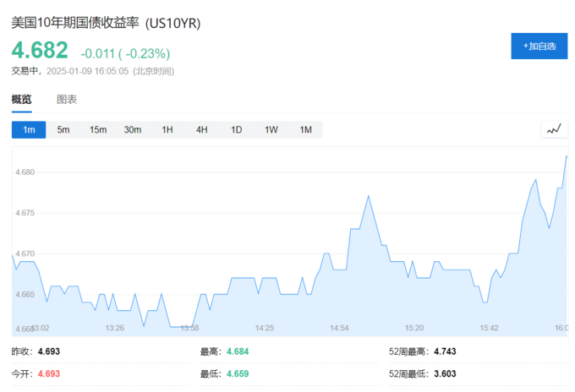Click the 52周最高 value 4.743
The height and width of the screenshot is (392, 575).
coord(448,351)
